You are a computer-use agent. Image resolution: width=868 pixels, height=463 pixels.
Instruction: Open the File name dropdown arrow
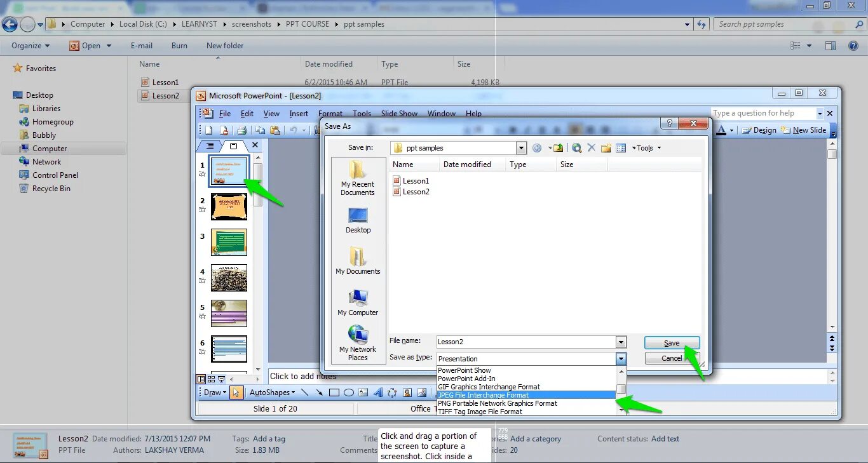[x=621, y=342]
